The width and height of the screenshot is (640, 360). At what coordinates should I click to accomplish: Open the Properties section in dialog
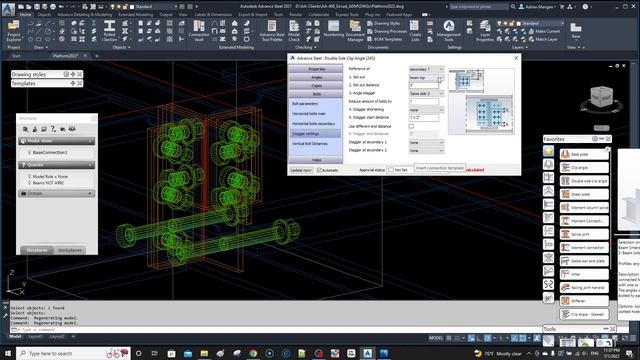coord(316,69)
